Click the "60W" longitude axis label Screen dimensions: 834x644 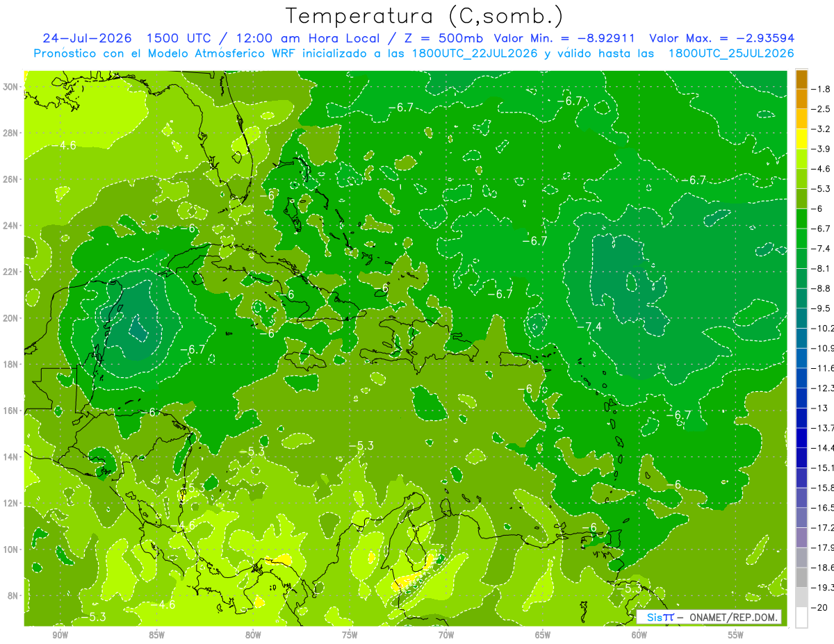click(x=639, y=635)
